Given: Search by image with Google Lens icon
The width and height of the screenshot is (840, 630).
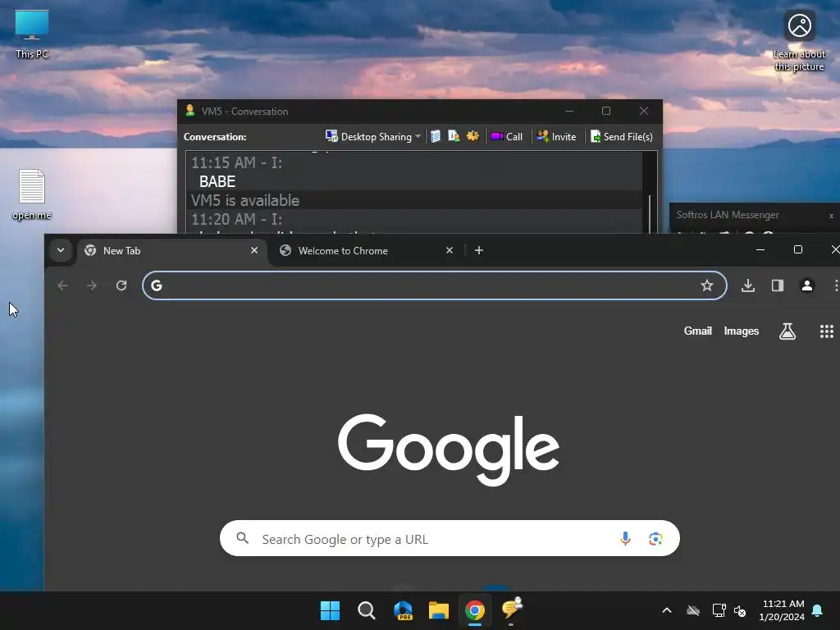Looking at the screenshot, I should [x=655, y=538].
